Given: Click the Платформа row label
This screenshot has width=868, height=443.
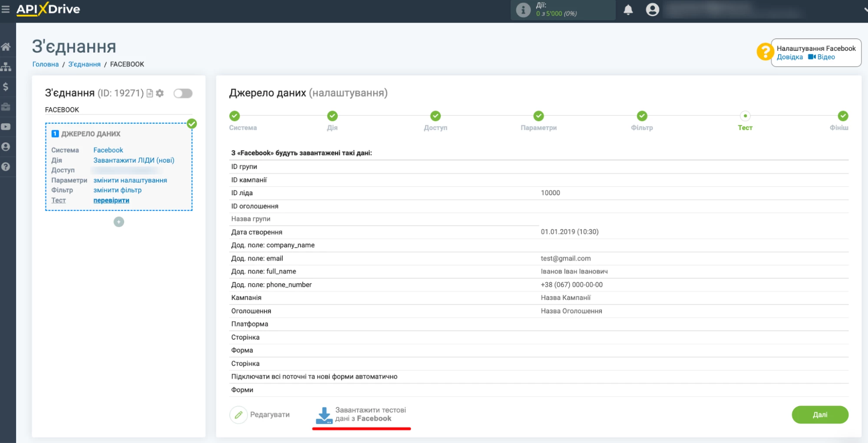Looking at the screenshot, I should 250,324.
